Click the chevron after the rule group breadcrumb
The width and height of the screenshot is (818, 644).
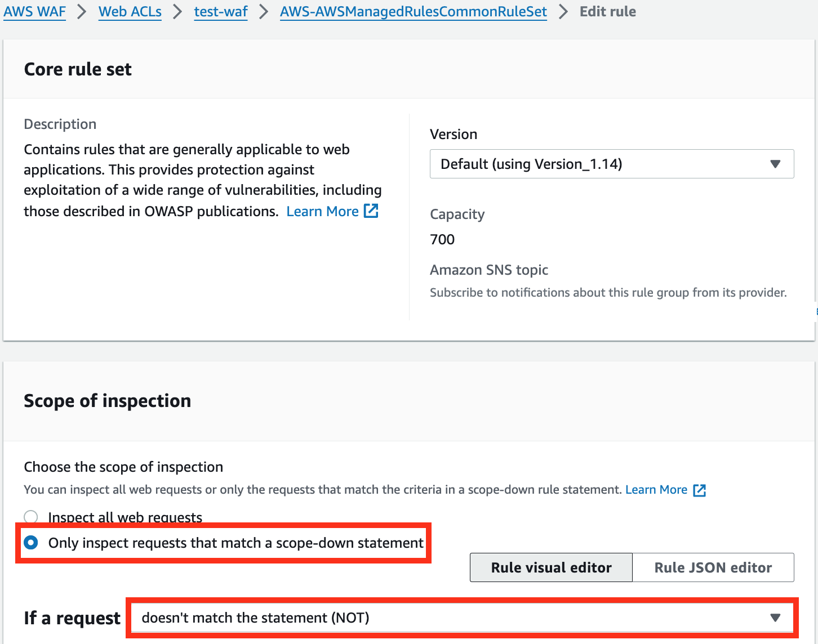coord(563,11)
